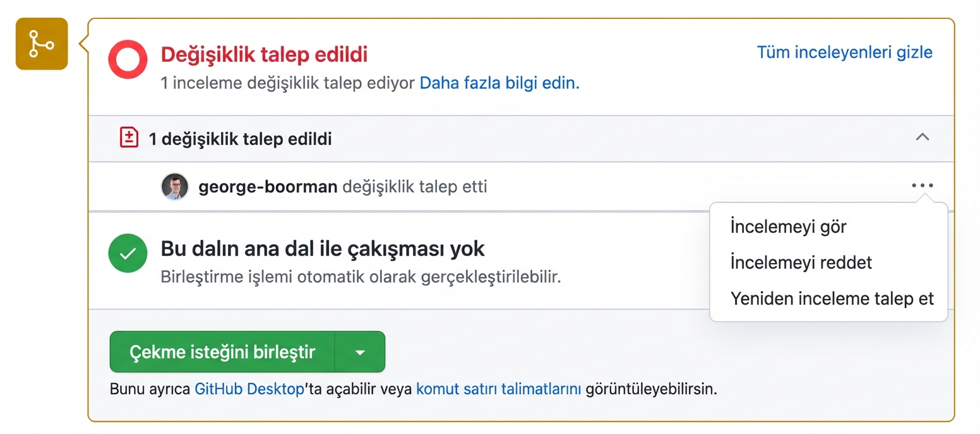Click 'Tüm inceleyenleri gizle'
The height and width of the screenshot is (434, 980).
pos(844,52)
